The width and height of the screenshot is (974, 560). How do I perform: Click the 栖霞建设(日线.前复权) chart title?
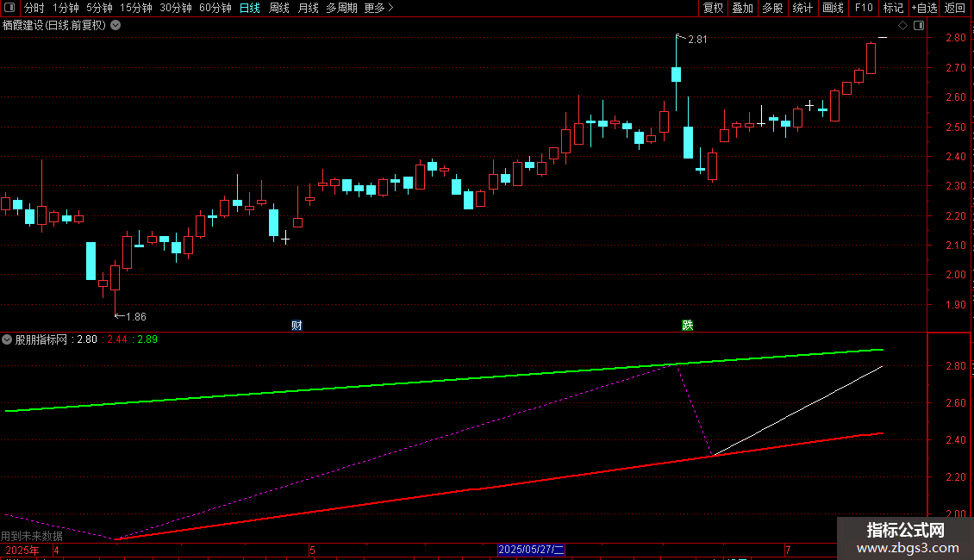point(54,25)
